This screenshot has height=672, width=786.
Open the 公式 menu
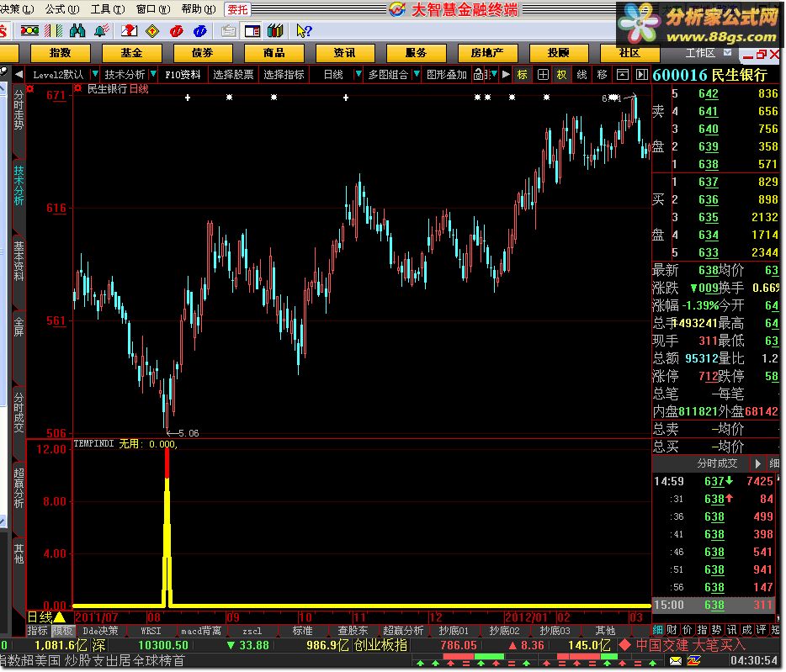tap(62, 9)
